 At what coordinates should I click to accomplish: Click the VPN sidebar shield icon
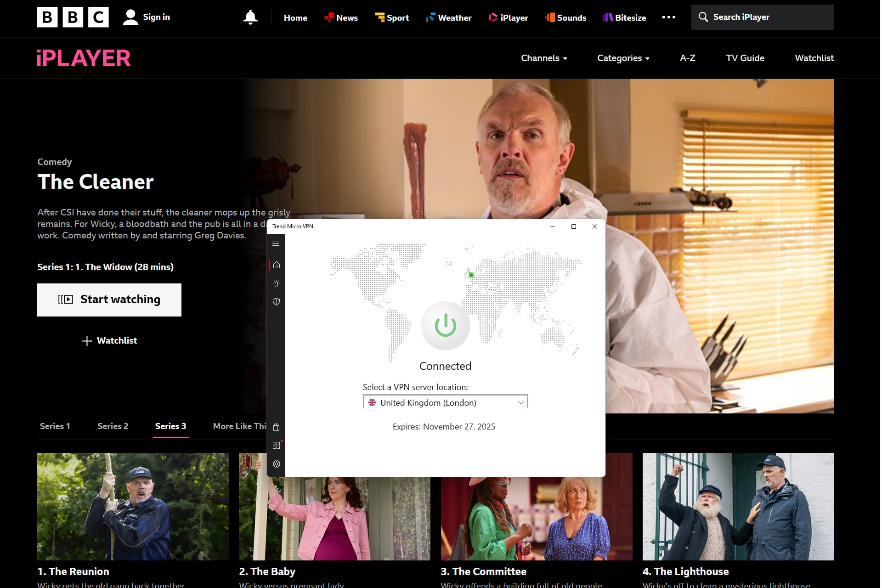click(277, 301)
